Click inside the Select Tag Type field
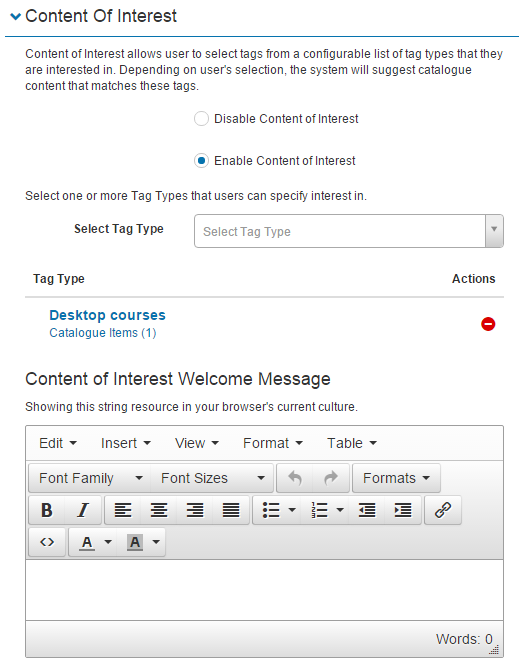The image size is (519, 668). (x=340, y=231)
